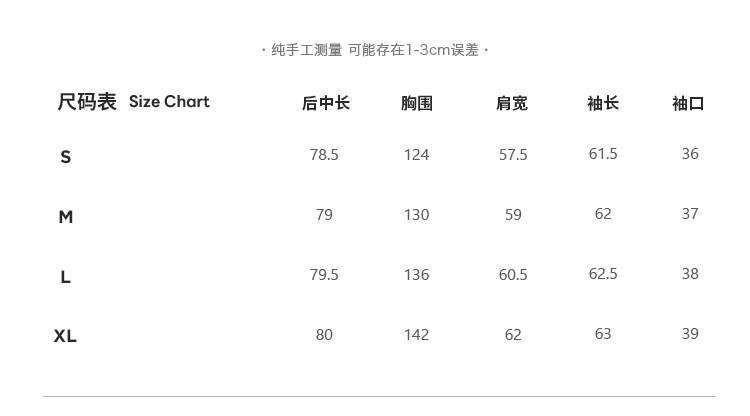Select the 胸围 column header
This screenshot has width=750, height=416.
click(417, 103)
